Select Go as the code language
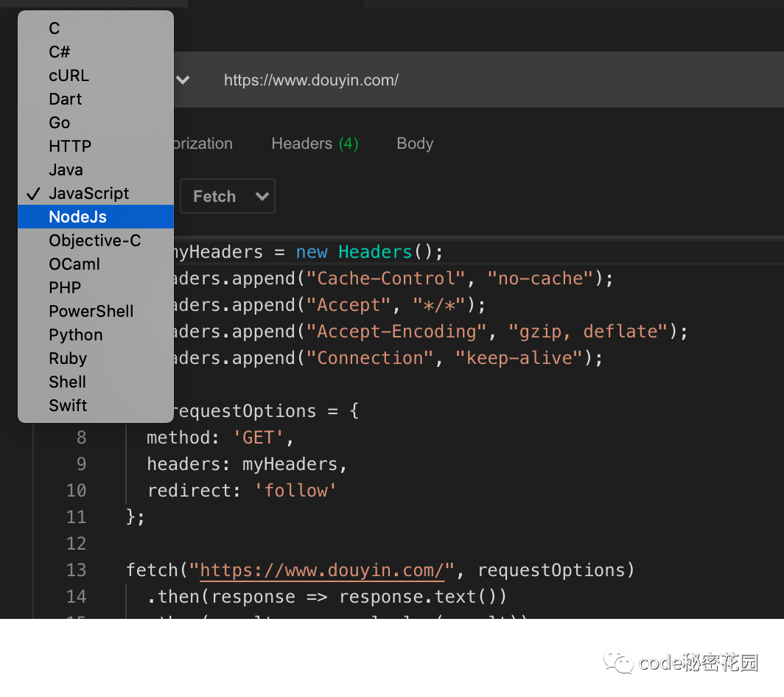The height and width of the screenshot is (697, 784). [x=60, y=122]
